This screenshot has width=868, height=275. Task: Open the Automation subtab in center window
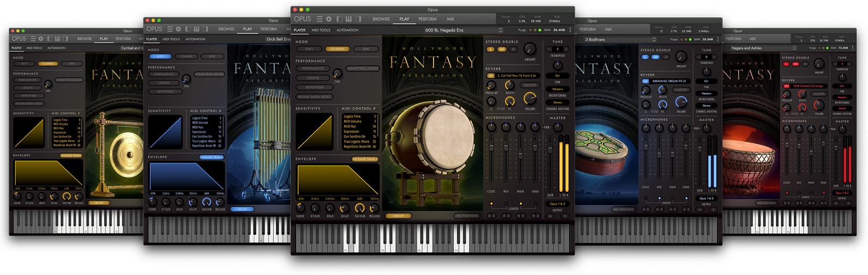coord(347,30)
